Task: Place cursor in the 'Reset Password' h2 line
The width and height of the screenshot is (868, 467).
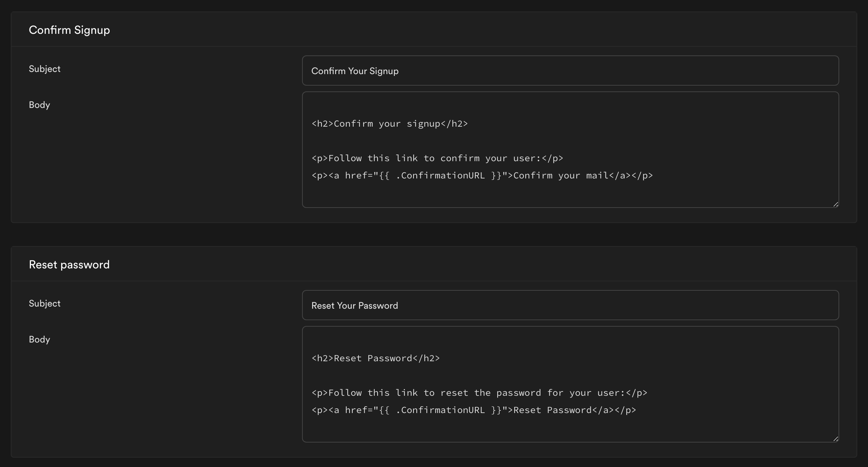Action: click(x=375, y=358)
